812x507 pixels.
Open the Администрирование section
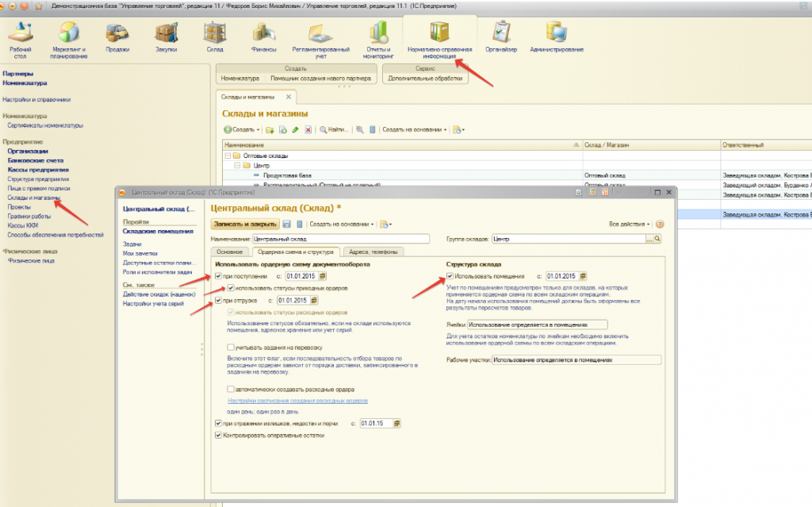[x=557, y=37]
